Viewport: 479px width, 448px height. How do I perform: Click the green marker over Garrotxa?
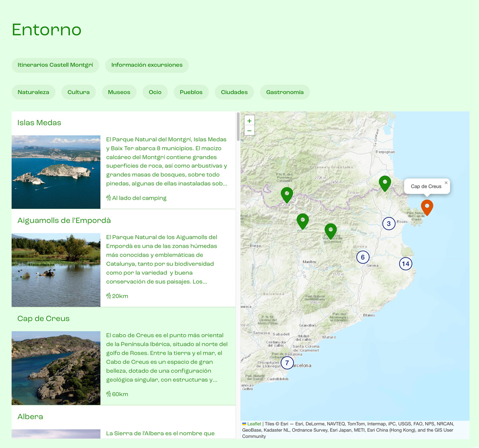(x=331, y=232)
